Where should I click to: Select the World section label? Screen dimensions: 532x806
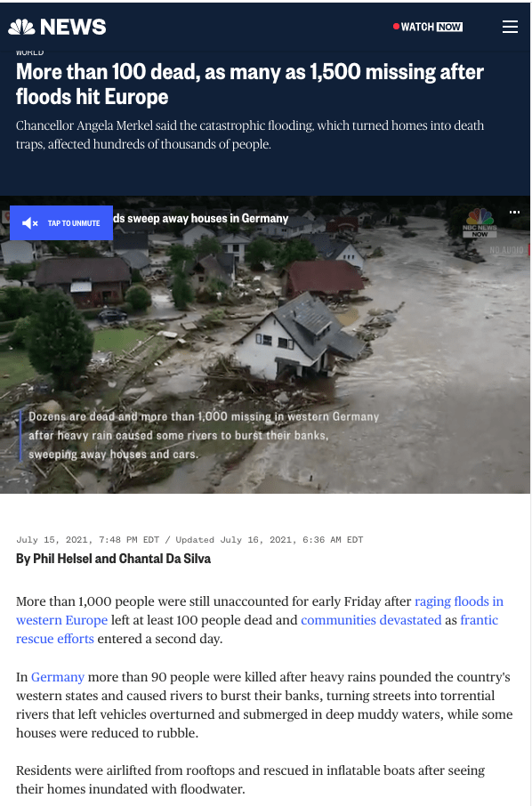(x=30, y=52)
